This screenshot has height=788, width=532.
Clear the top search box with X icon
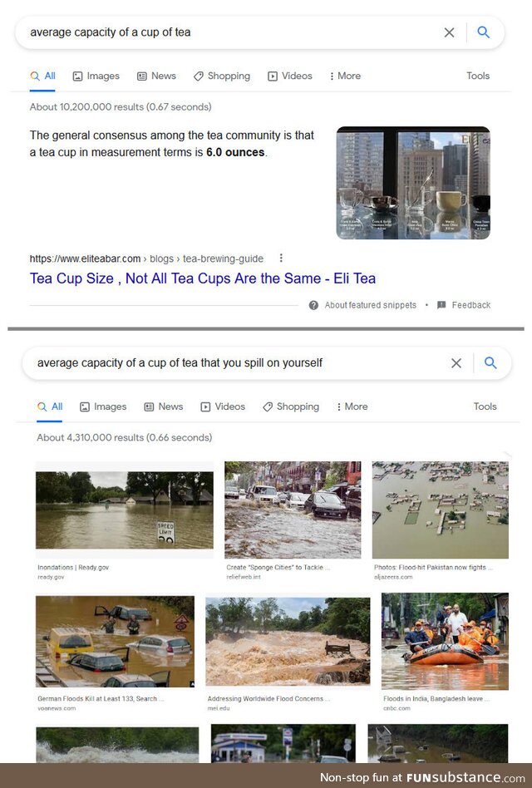pyautogui.click(x=449, y=32)
